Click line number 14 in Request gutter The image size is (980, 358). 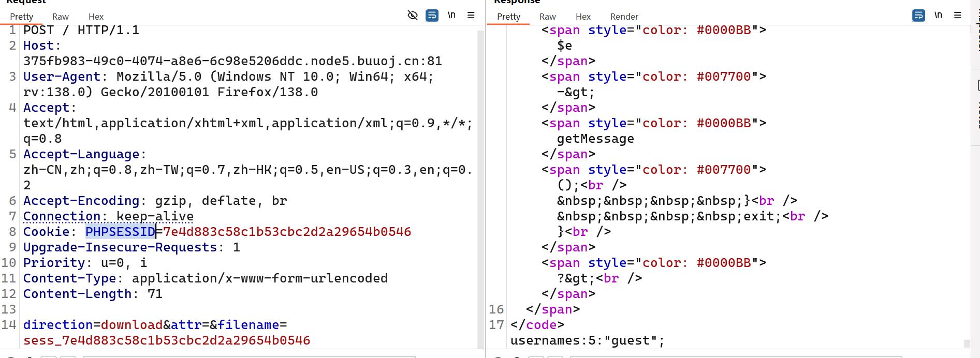[x=9, y=325]
